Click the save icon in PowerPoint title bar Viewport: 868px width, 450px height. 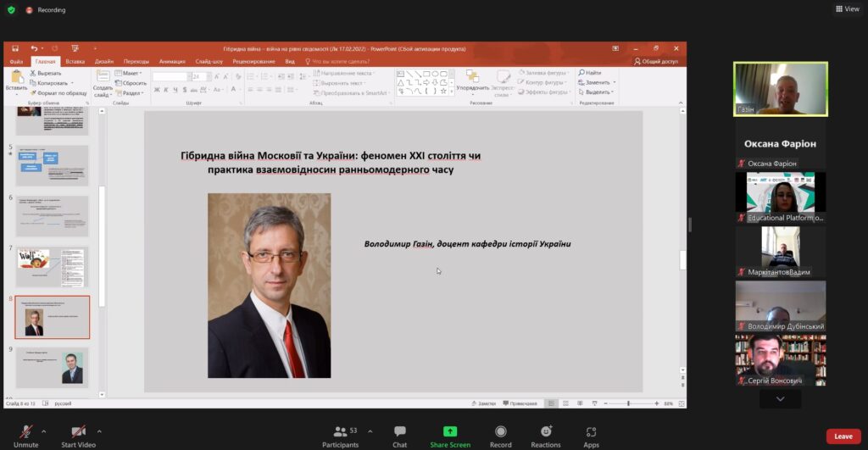coord(15,49)
